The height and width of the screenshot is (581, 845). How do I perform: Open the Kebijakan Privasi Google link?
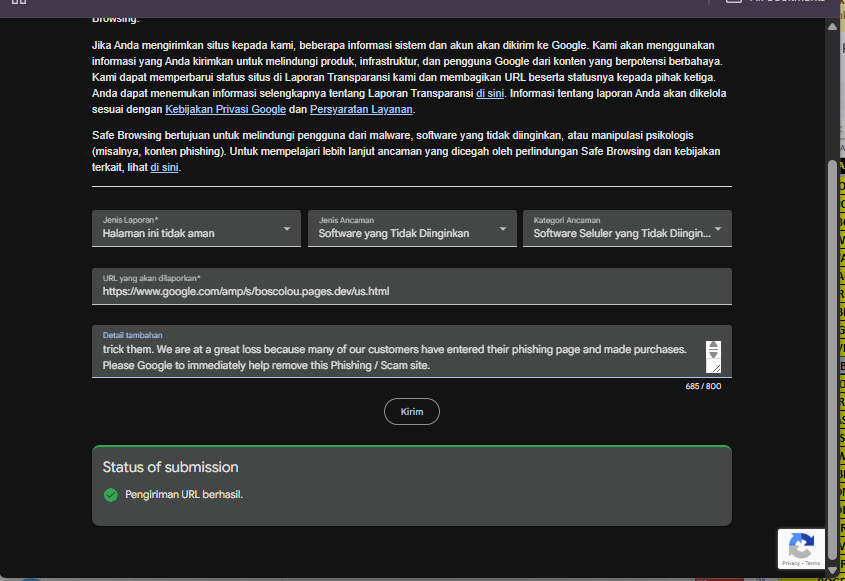[x=225, y=109]
